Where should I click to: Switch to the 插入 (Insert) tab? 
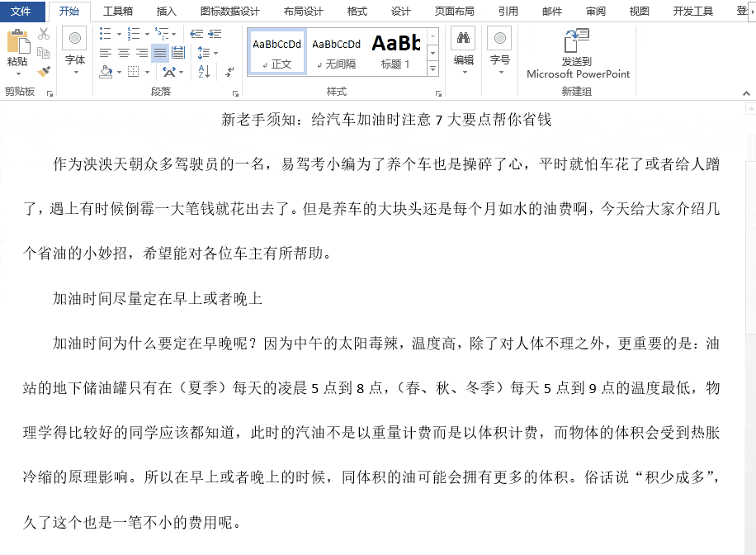(x=167, y=11)
